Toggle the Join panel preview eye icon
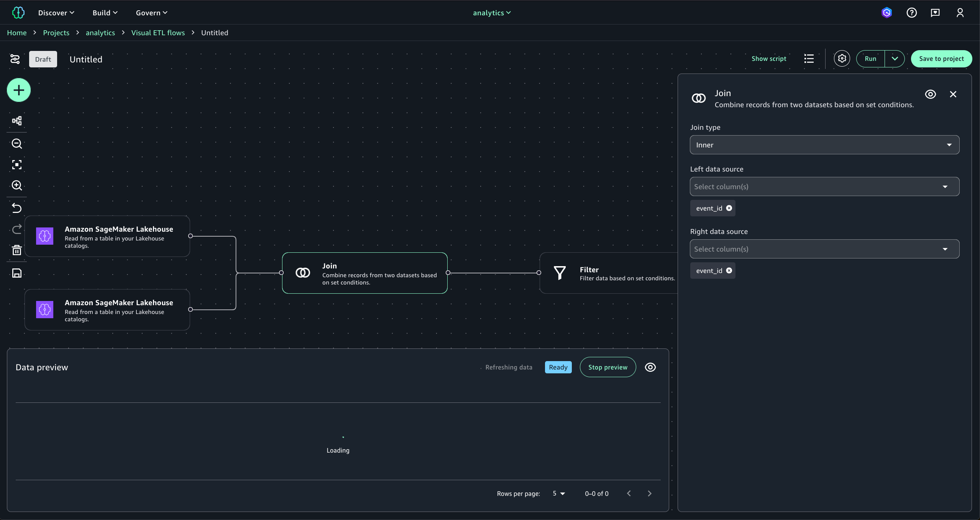980x520 pixels. (930, 94)
